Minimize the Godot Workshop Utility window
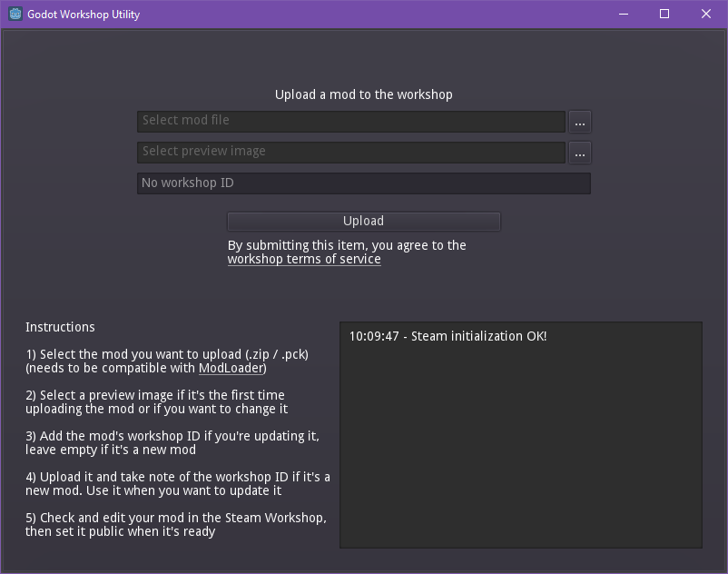The width and height of the screenshot is (728, 574). pos(624,14)
